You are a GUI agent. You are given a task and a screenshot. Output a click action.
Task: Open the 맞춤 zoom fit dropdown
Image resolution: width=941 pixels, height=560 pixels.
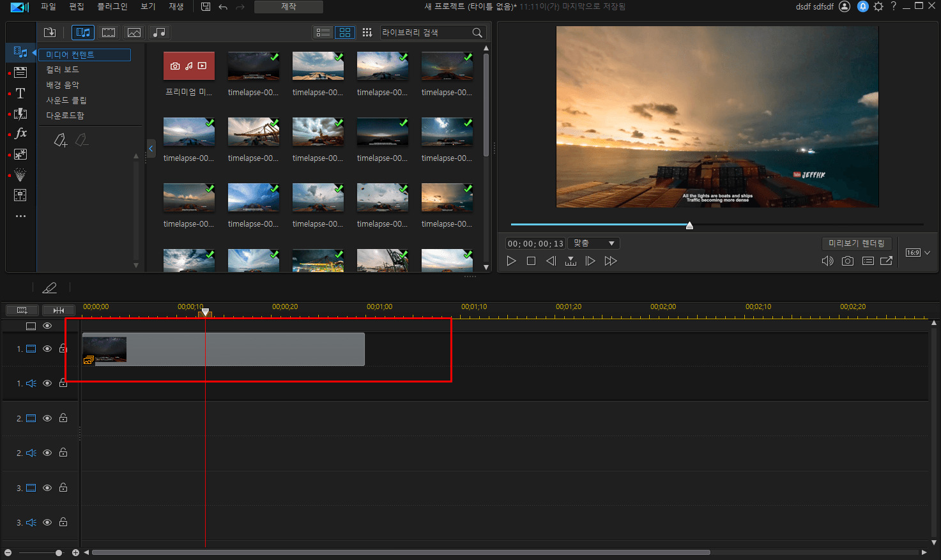coord(593,243)
